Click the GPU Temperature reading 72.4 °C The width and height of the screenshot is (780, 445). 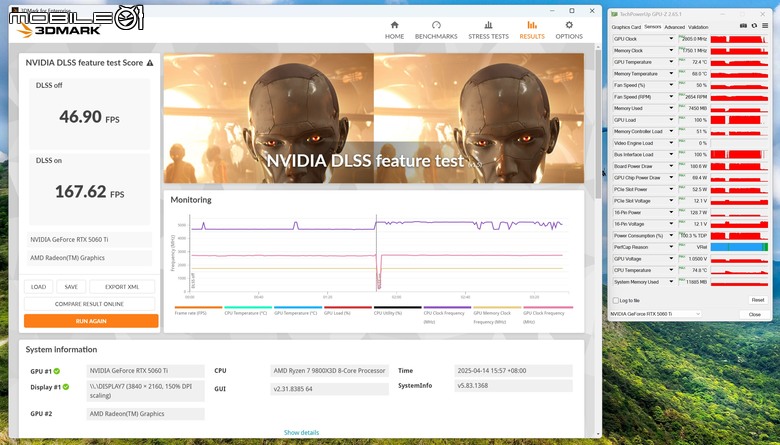coord(694,62)
